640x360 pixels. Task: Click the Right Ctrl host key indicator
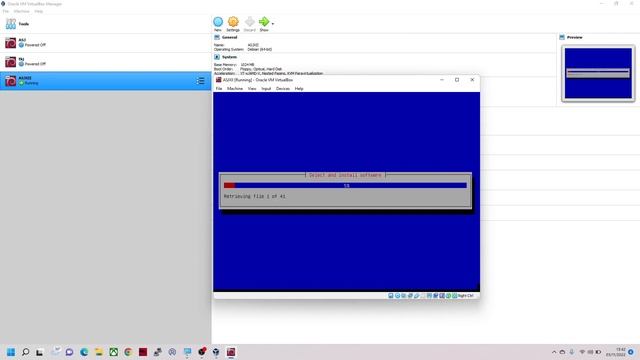pyautogui.click(x=465, y=296)
